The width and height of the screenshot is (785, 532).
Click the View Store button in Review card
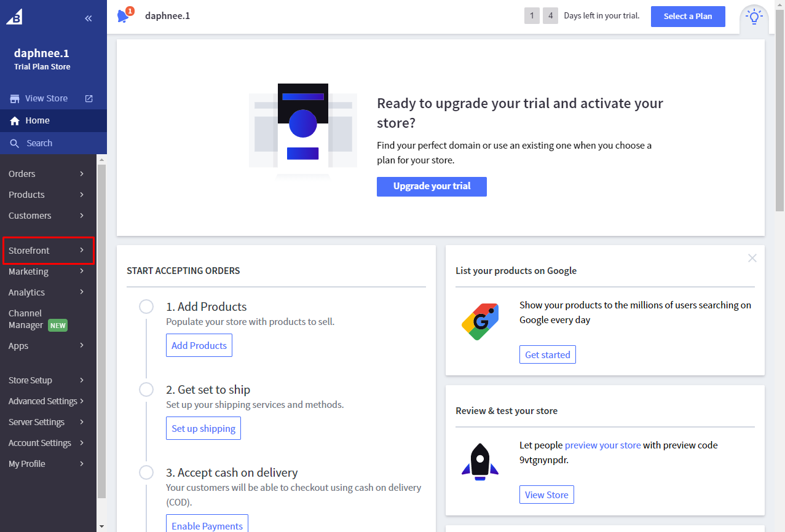pos(546,495)
